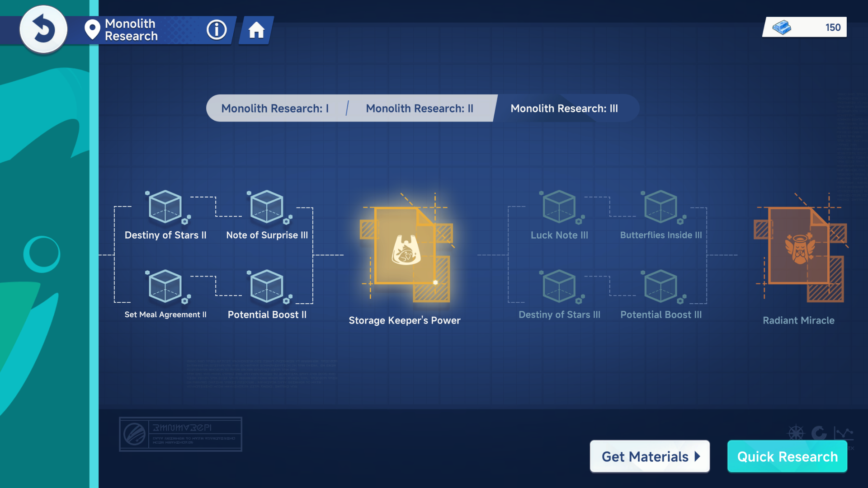Image resolution: width=868 pixels, height=488 pixels.
Task: Select the Butterflies Inside III cube node
Action: 660,207
